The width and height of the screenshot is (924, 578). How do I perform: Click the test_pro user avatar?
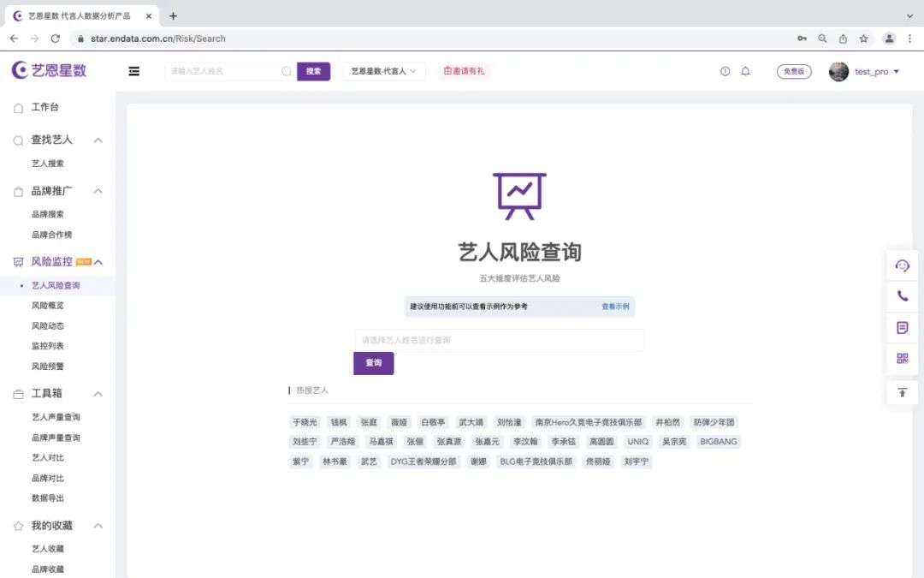click(838, 71)
